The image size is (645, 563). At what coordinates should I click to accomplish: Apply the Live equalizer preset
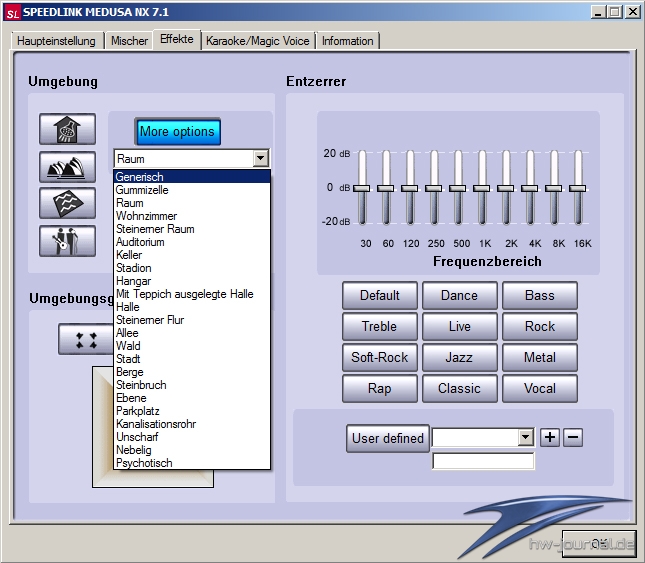[459, 327]
